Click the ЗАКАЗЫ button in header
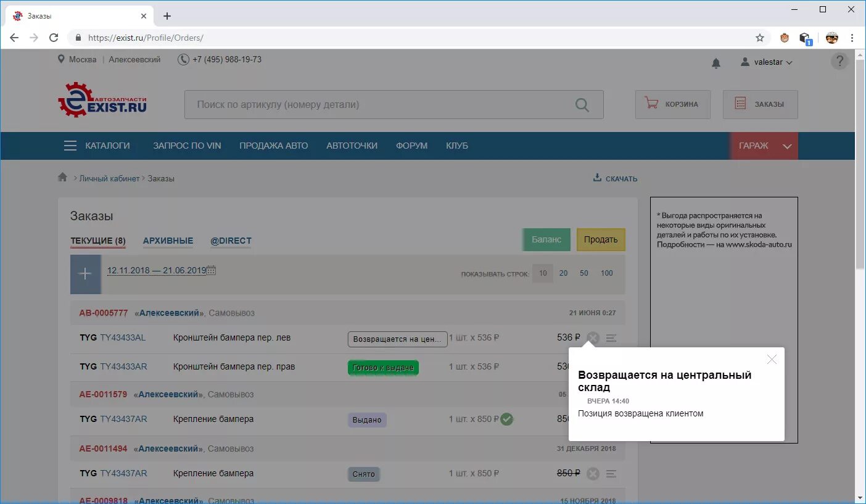This screenshot has width=866, height=504. (x=761, y=104)
